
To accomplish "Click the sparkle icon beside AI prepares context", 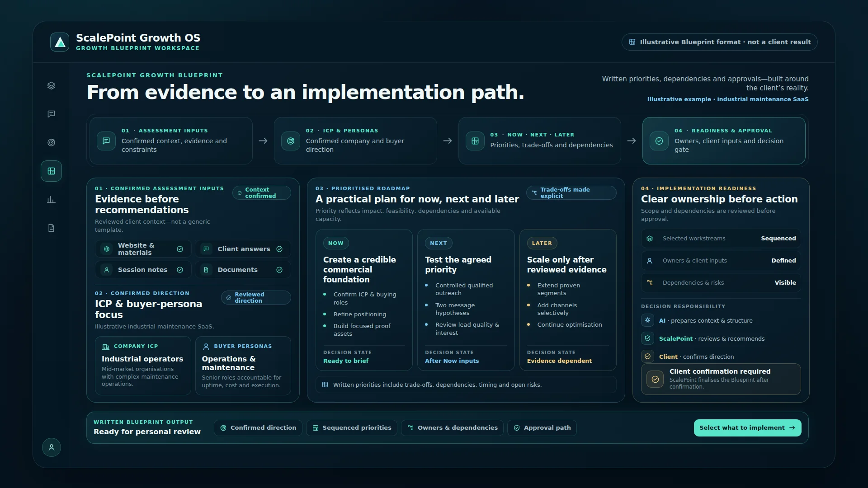I will (648, 320).
